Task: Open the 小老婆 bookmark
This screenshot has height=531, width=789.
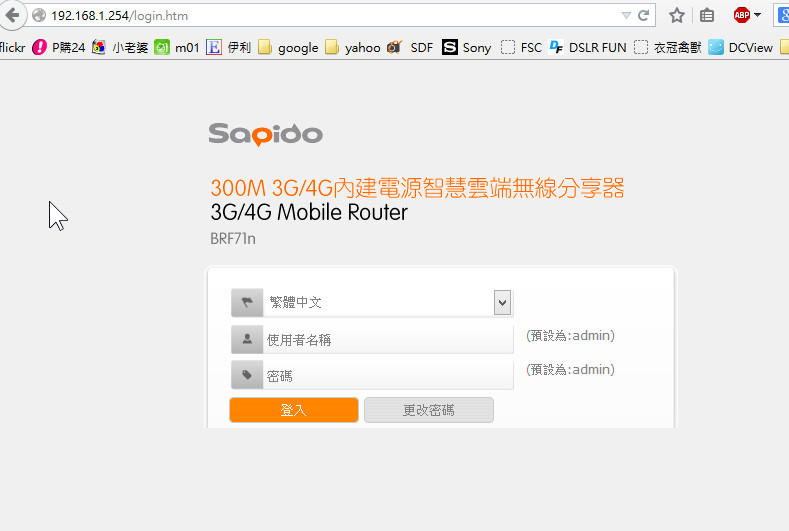Action: 120,48
